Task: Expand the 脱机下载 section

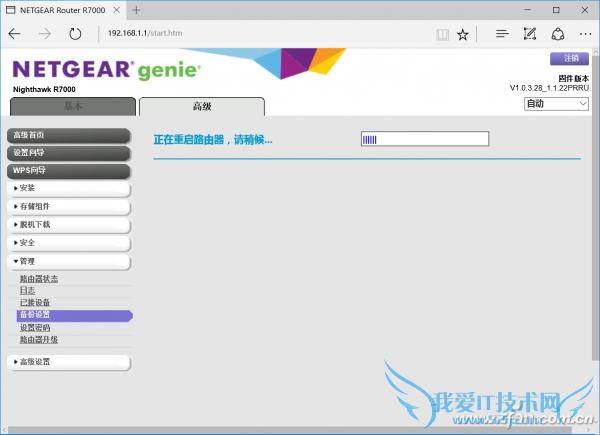Action: coord(69,225)
